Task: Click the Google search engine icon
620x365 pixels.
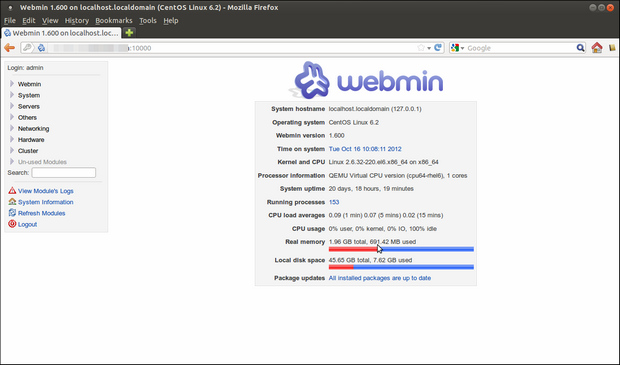Action: 455,48
